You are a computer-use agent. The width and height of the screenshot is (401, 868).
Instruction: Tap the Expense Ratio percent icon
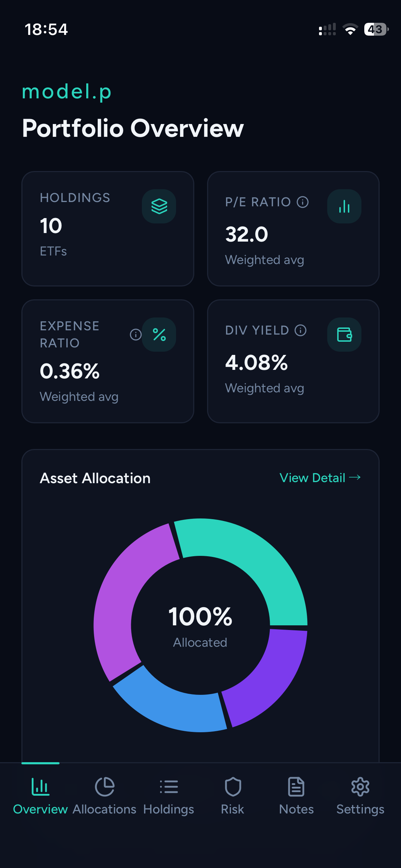click(159, 335)
